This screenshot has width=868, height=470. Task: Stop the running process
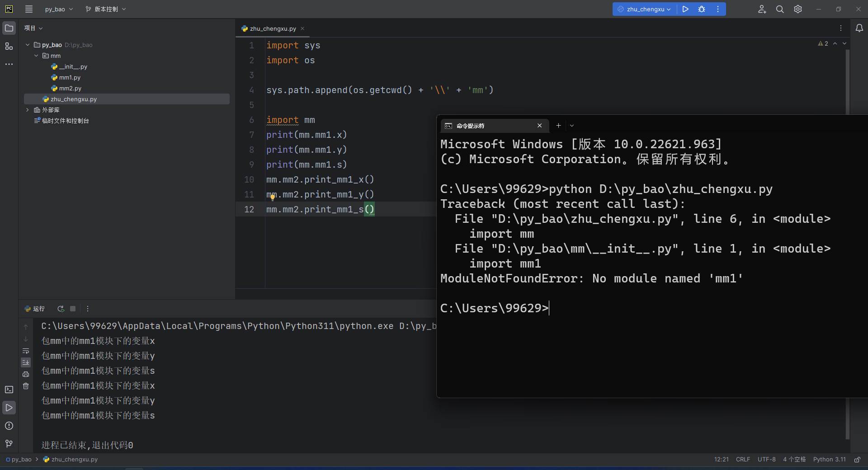click(73, 309)
